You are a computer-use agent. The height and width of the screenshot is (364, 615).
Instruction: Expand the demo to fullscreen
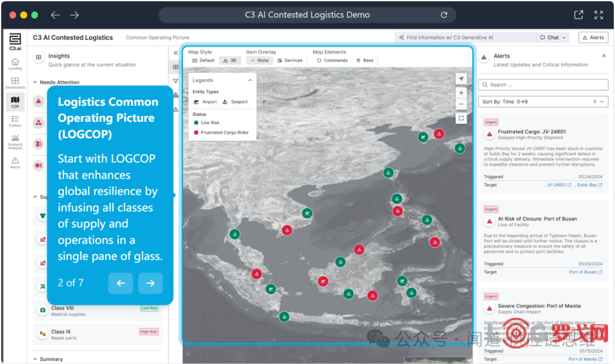click(x=598, y=15)
